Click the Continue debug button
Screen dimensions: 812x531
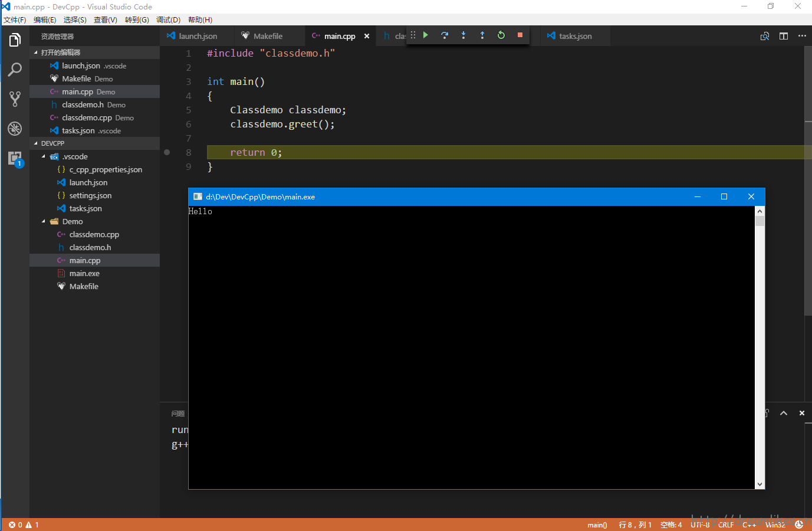426,35
